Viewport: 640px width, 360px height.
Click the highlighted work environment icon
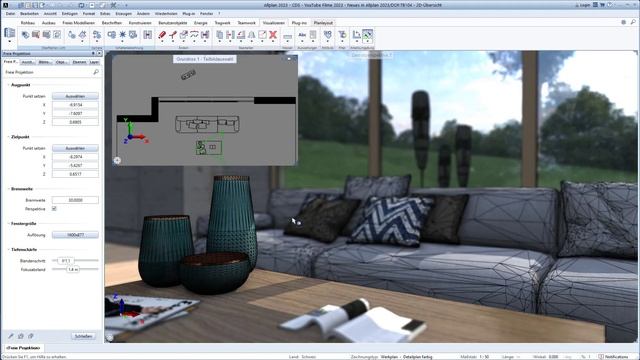click(x=367, y=35)
